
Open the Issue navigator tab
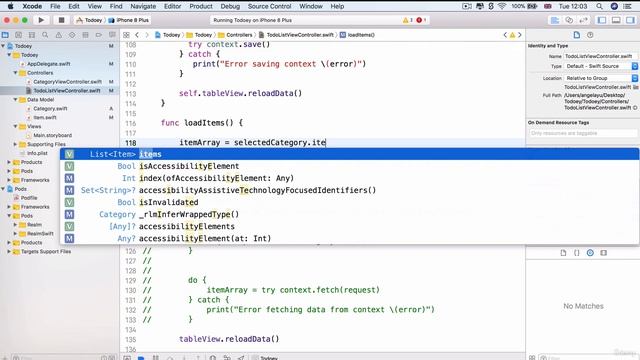pos(59,35)
